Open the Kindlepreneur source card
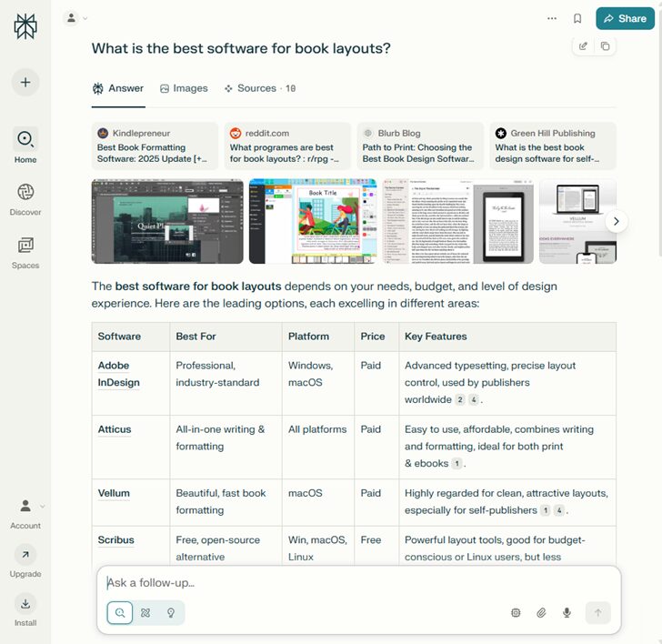The width and height of the screenshot is (662, 644). (155, 146)
